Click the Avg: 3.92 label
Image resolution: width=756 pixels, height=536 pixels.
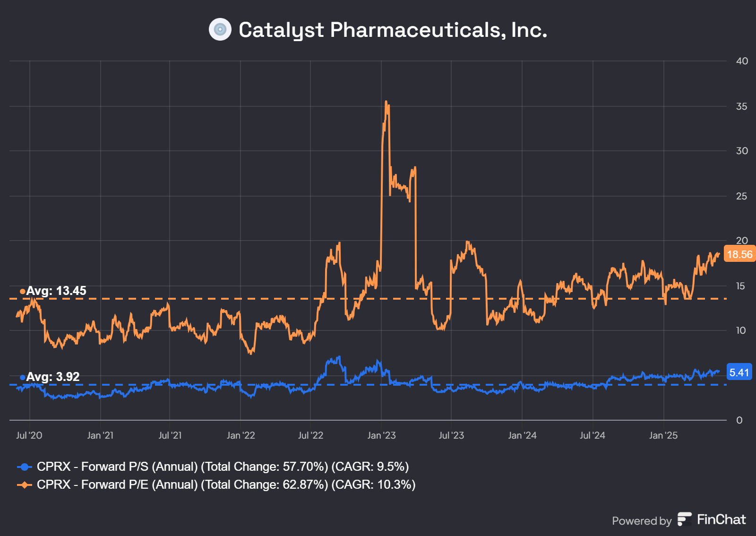pos(53,377)
